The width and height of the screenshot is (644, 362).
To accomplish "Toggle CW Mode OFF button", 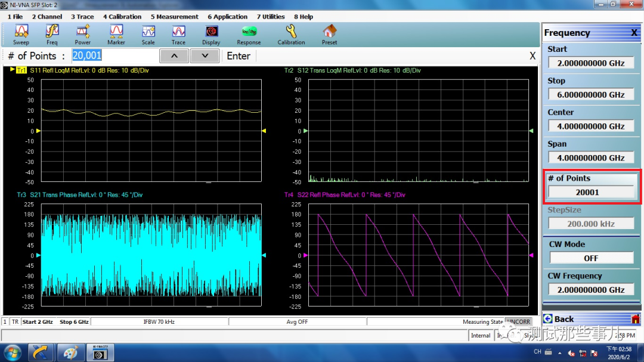I will point(590,258).
